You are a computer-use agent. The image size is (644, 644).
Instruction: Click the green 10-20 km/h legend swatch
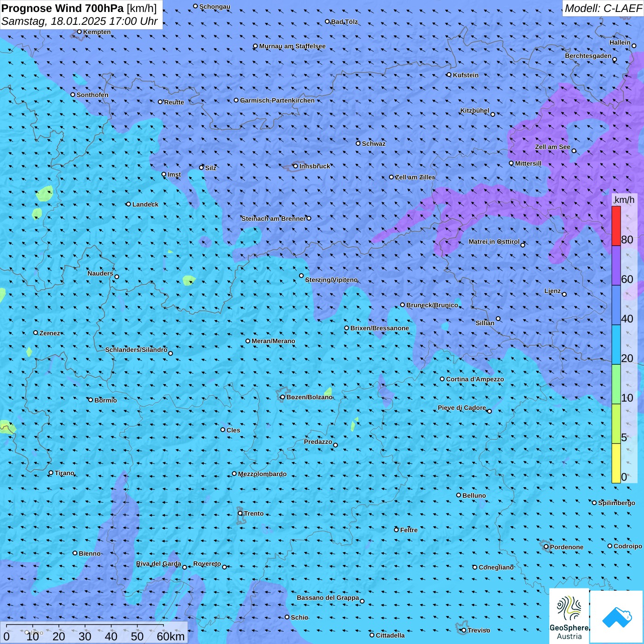coord(616,384)
